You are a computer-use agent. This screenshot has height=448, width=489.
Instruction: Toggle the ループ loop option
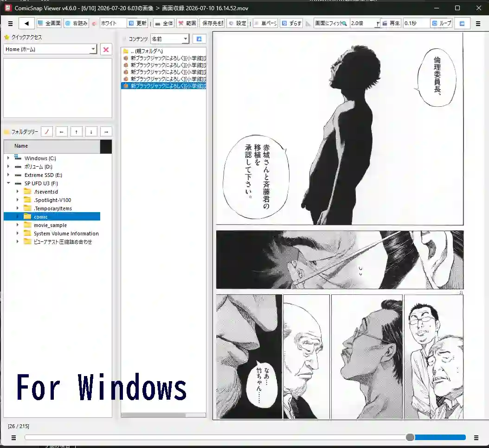click(442, 23)
